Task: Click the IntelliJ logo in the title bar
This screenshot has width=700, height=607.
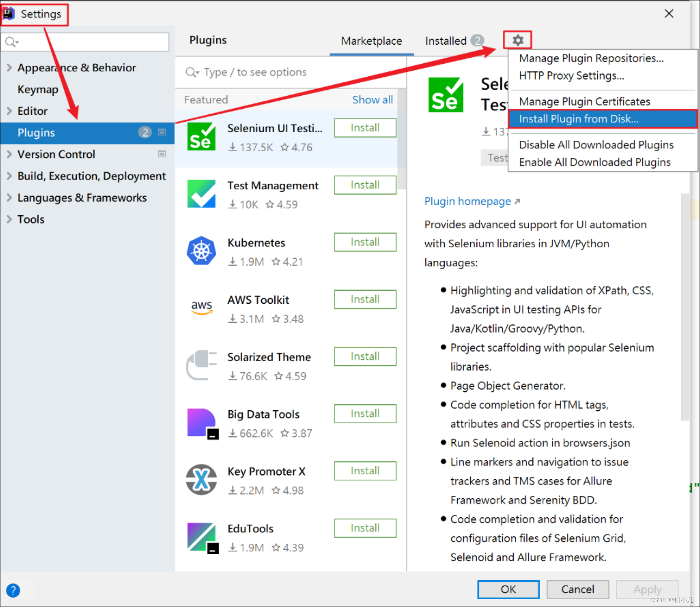Action: 9,13
